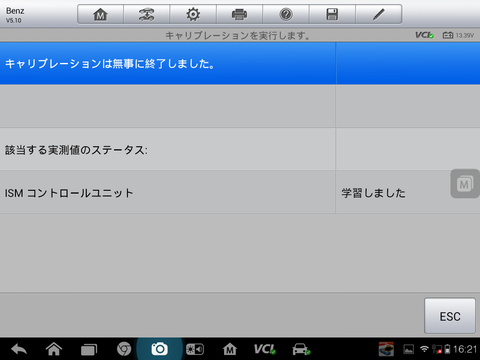Click the value 学習しました
Image resolution: width=480 pixels, height=360 pixels.
(x=373, y=193)
